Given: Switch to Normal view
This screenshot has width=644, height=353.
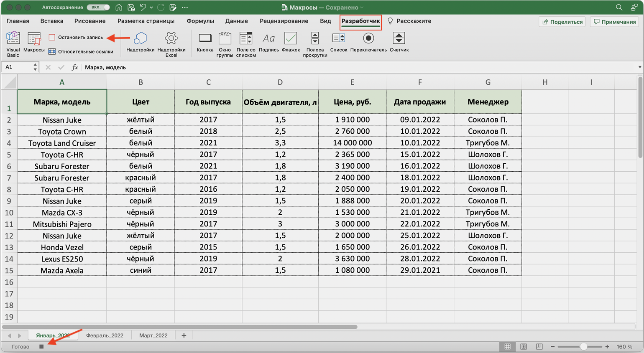Looking at the screenshot, I should (507, 346).
